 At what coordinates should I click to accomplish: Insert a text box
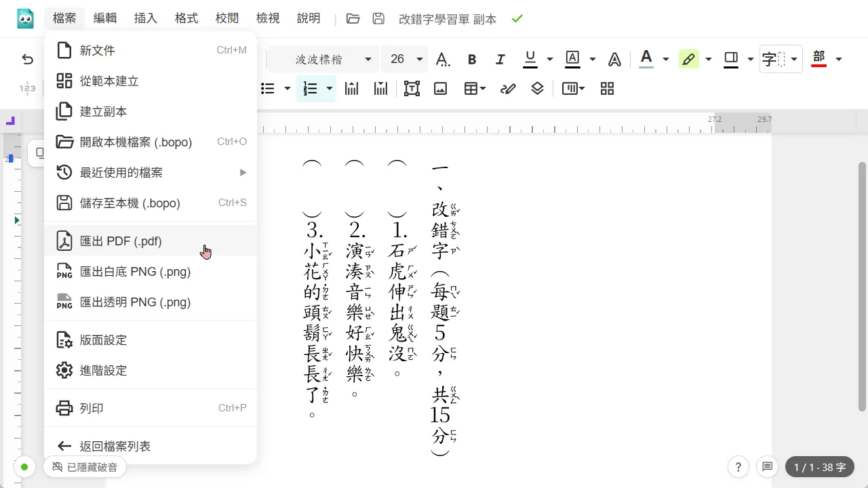[412, 88]
